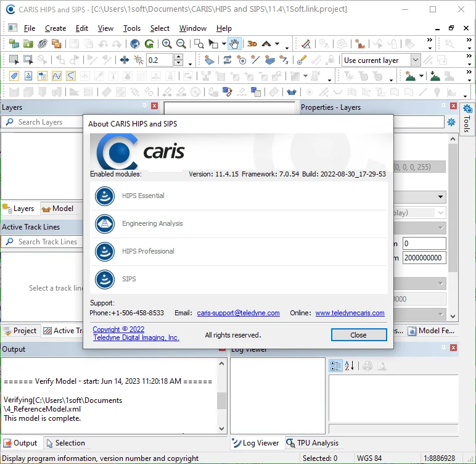Screen dimensions: 476x464
Task: Expand third toolbar row overflow chevron
Action: point(469,72)
